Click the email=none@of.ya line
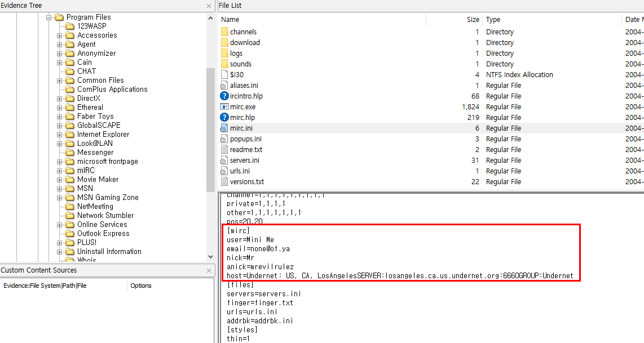The width and height of the screenshot is (644, 343). pyautogui.click(x=258, y=248)
